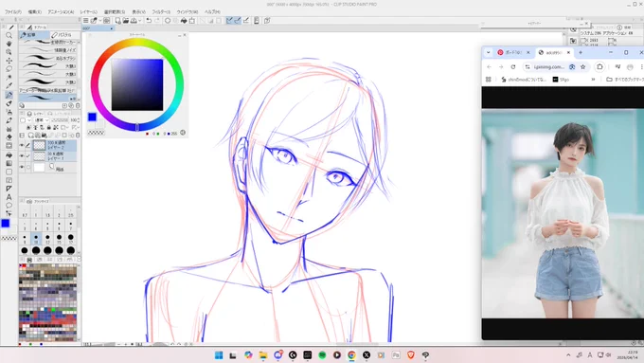The width and height of the screenshot is (644, 363).
Task: Select the Eyedropper tool
Action: tap(9, 86)
